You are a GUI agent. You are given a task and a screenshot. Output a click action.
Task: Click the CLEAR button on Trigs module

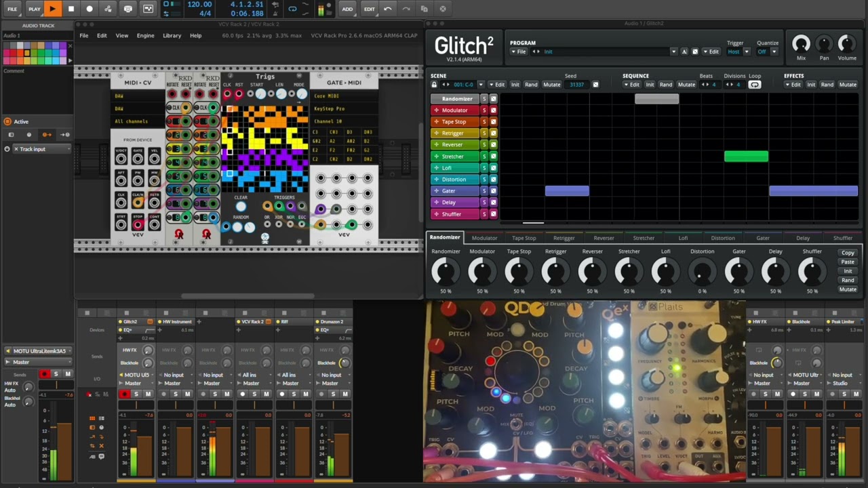coord(241,205)
